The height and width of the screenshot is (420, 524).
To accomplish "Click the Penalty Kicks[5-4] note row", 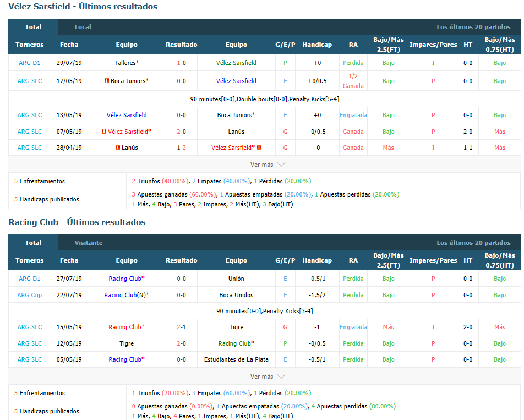I will [x=264, y=99].
